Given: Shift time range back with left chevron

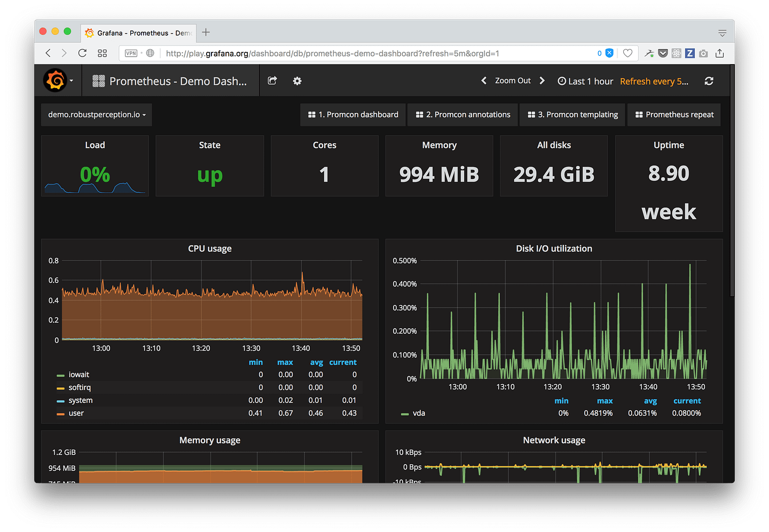Looking at the screenshot, I should coord(484,81).
